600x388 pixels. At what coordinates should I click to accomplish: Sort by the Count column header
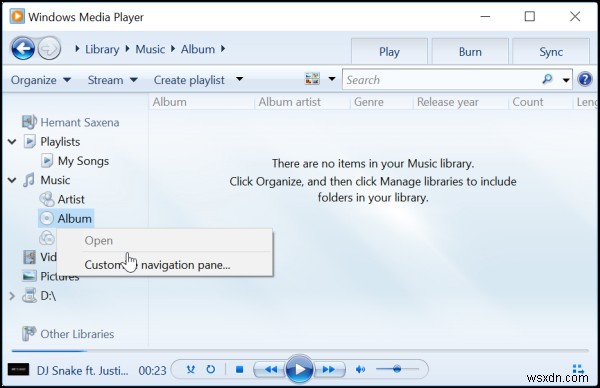click(x=541, y=102)
